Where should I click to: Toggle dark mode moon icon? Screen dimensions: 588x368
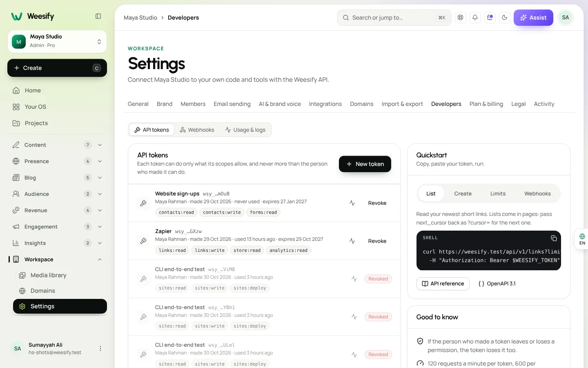505,18
